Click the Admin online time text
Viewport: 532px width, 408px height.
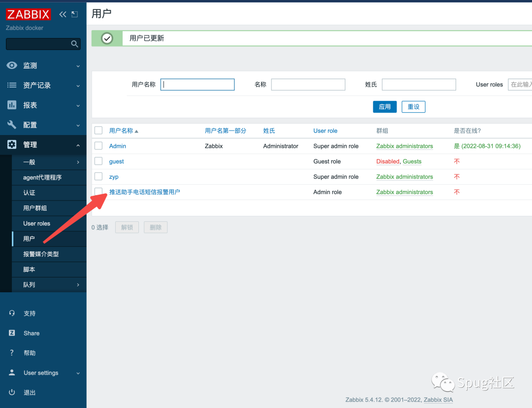pyautogui.click(x=487, y=146)
